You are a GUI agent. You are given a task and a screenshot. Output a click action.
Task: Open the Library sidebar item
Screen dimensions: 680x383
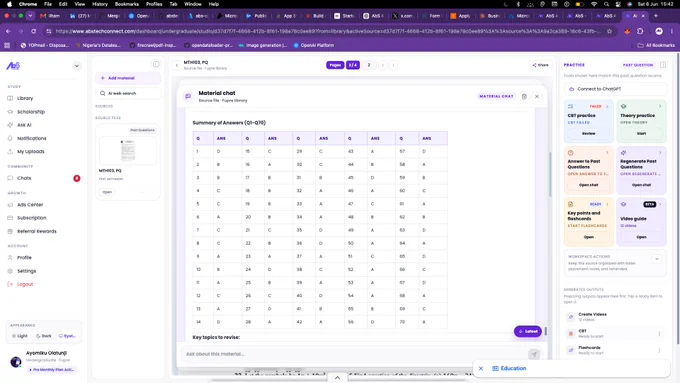click(x=25, y=98)
